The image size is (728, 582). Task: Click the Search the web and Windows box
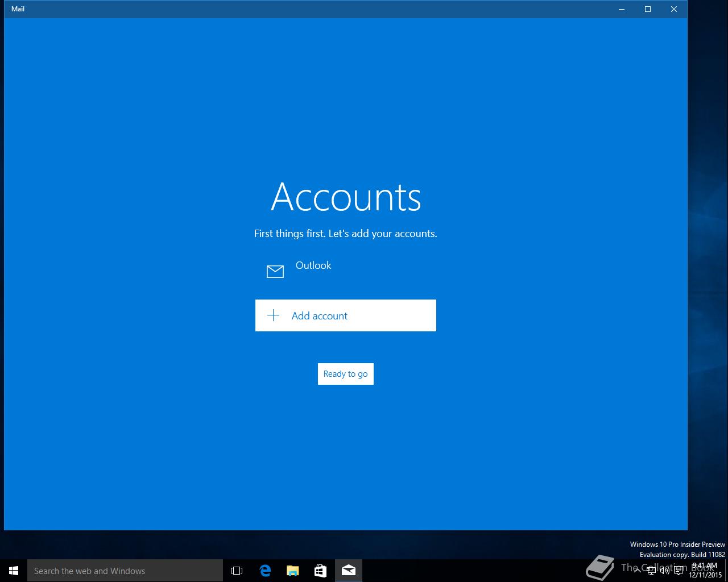tap(125, 571)
